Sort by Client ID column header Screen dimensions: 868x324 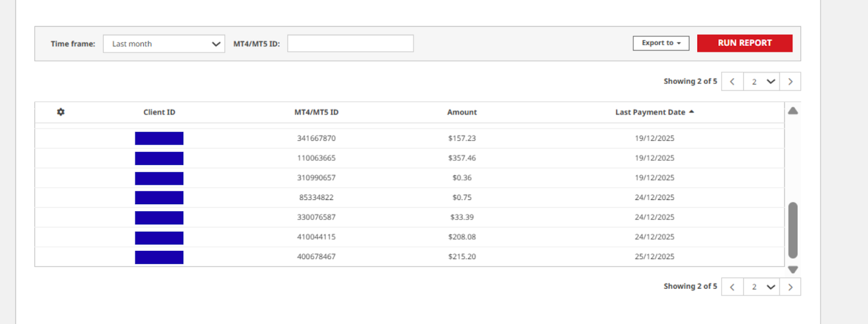159,112
